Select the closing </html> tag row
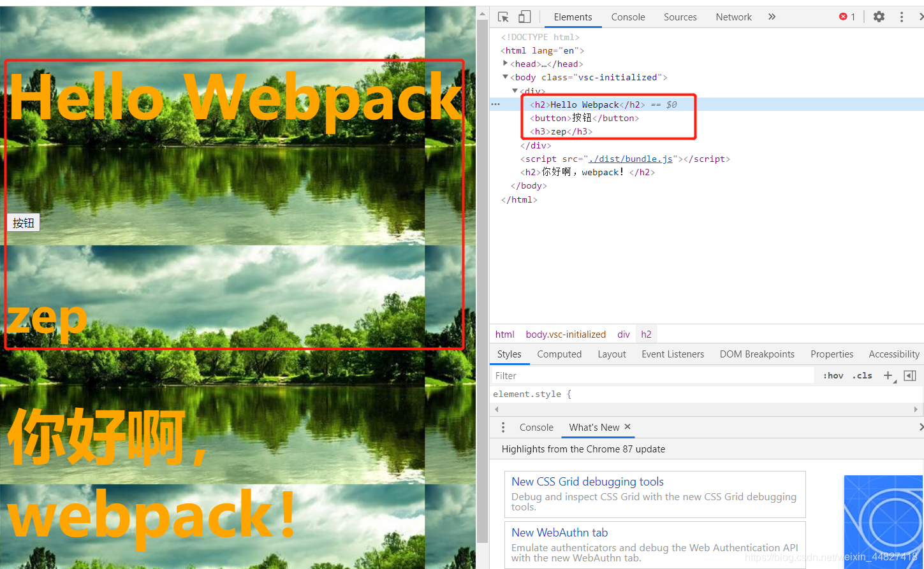The image size is (924, 569). [x=707, y=199]
